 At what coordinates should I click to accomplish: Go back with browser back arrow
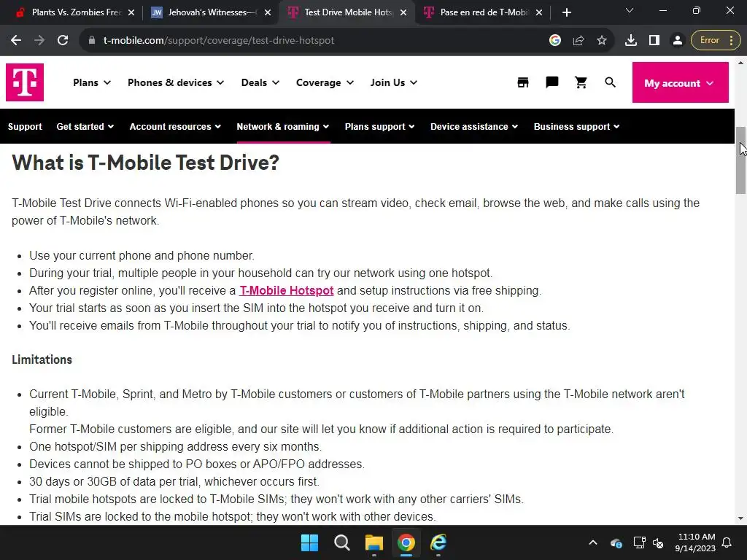16,41
